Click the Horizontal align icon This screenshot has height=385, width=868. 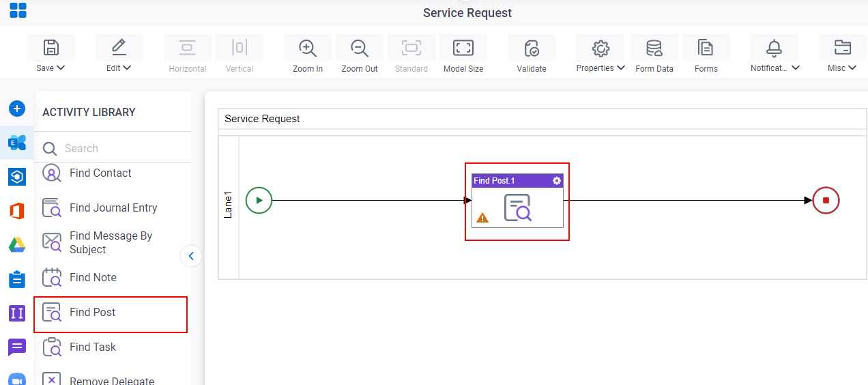click(x=187, y=47)
